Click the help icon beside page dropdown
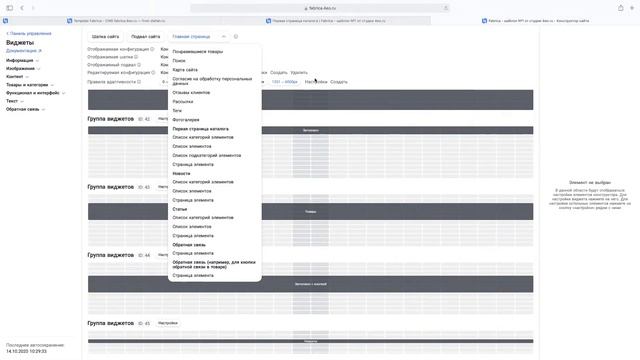The image size is (640, 360). pos(236,36)
